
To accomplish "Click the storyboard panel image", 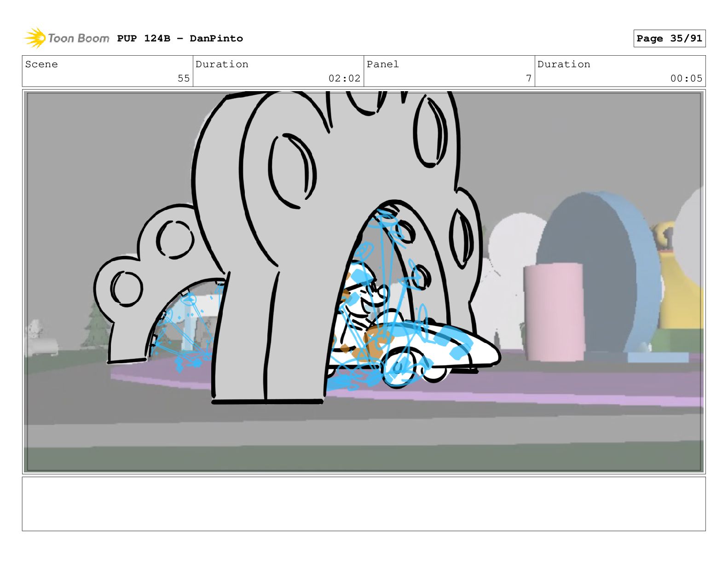I will pyautogui.click(x=364, y=282).
